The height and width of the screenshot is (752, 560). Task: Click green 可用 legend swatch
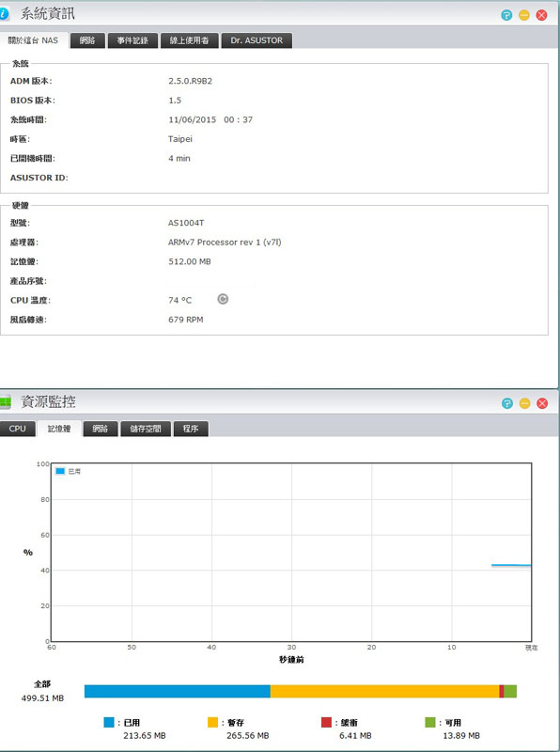pos(430,722)
